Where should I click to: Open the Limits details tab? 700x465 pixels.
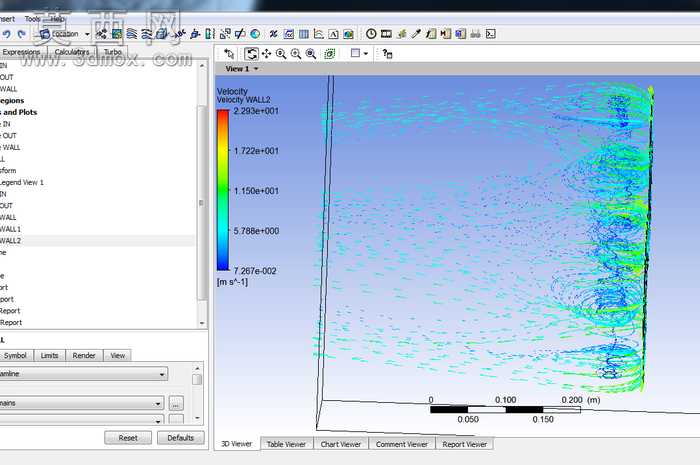pyautogui.click(x=50, y=356)
